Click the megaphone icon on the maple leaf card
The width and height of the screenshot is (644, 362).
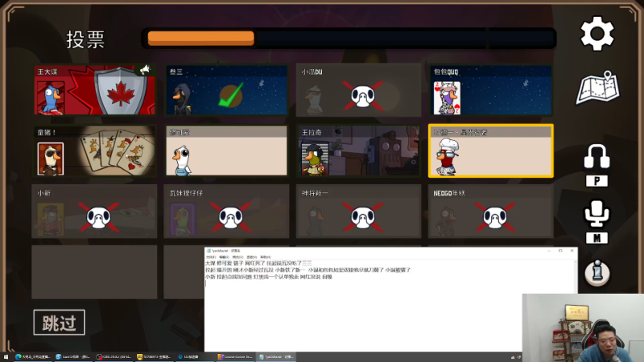[x=145, y=70]
